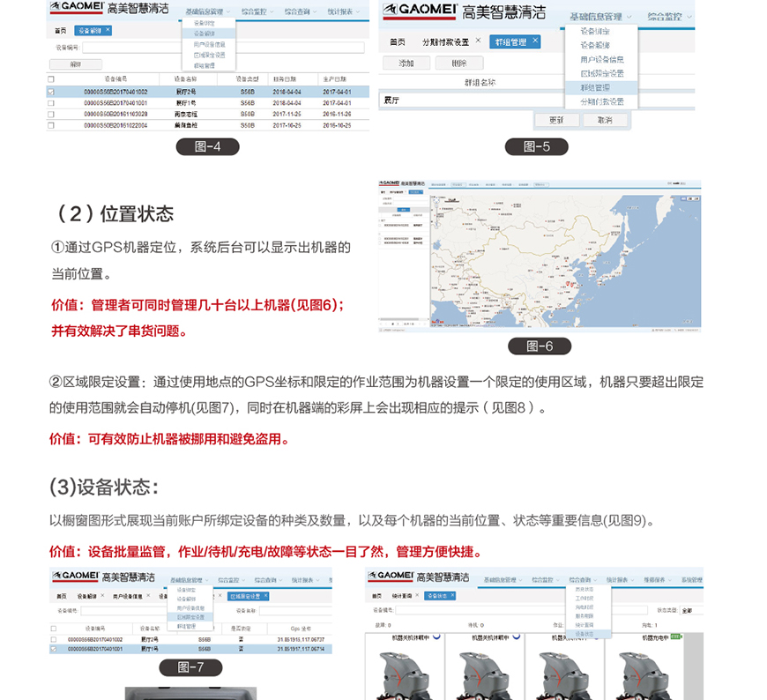The height and width of the screenshot is (700, 767).
Task: Click the map view in Figure 6
Action: tap(565, 261)
